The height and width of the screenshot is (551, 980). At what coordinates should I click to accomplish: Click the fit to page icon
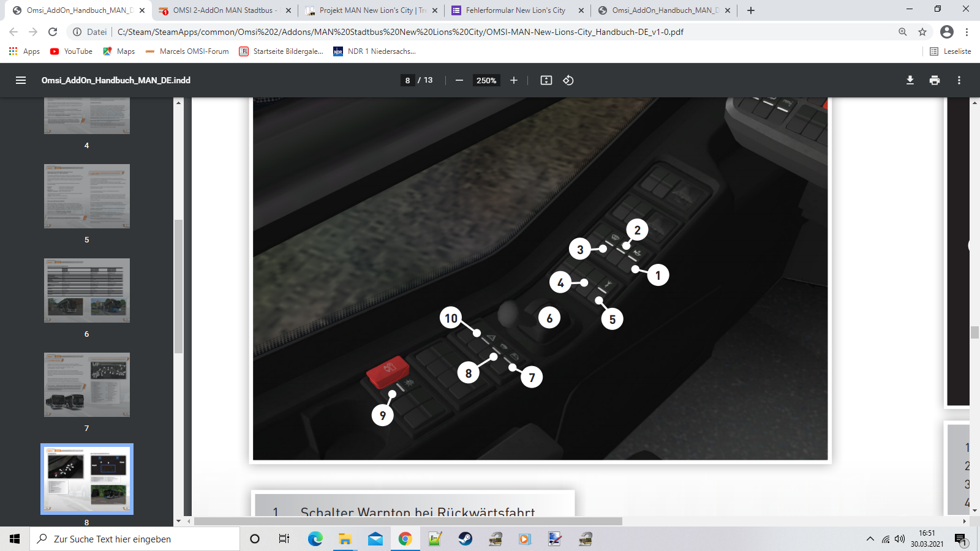546,80
